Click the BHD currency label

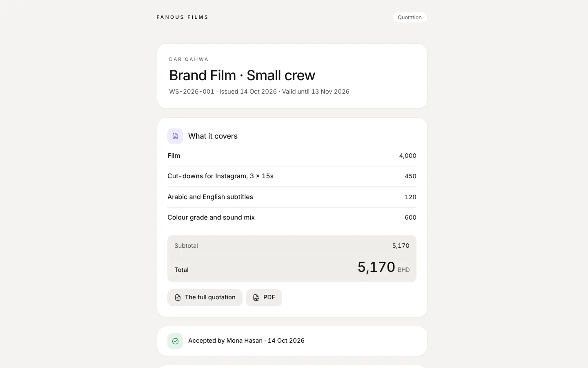(403, 270)
